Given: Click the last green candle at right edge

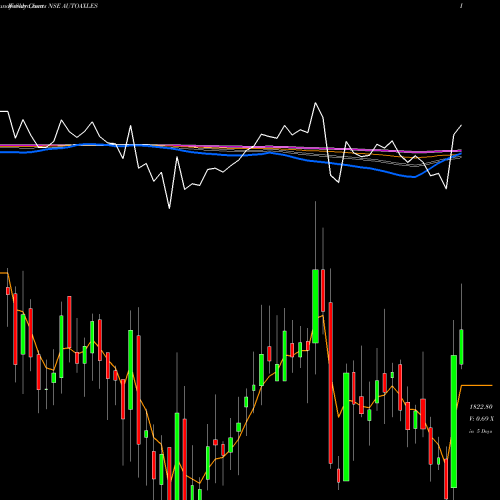Looking at the screenshot, I should point(461,347).
